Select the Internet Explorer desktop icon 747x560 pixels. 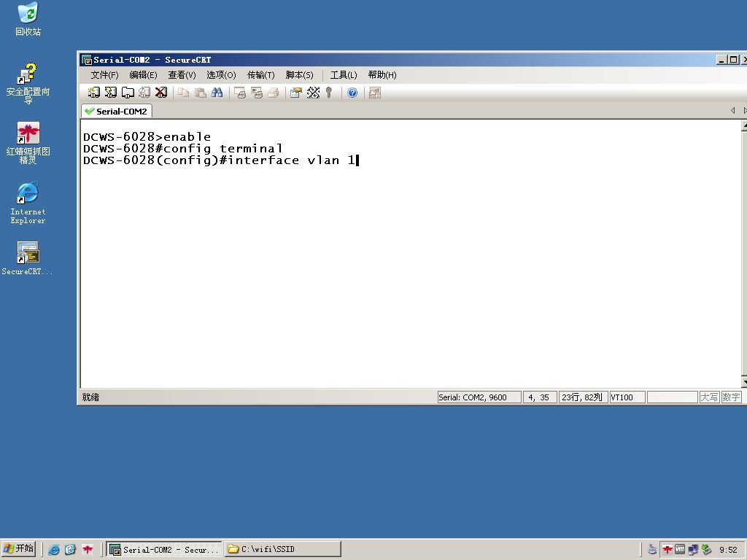28,203
